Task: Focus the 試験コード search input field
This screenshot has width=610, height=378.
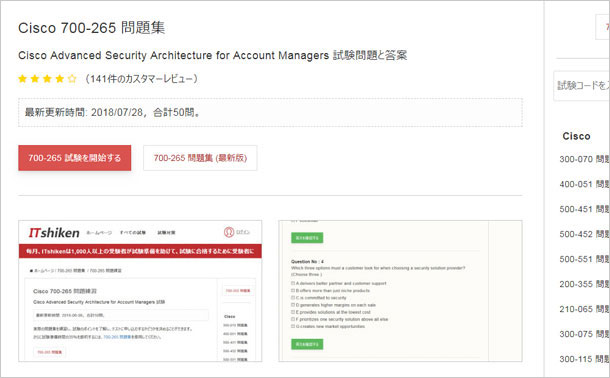Action: click(x=582, y=86)
